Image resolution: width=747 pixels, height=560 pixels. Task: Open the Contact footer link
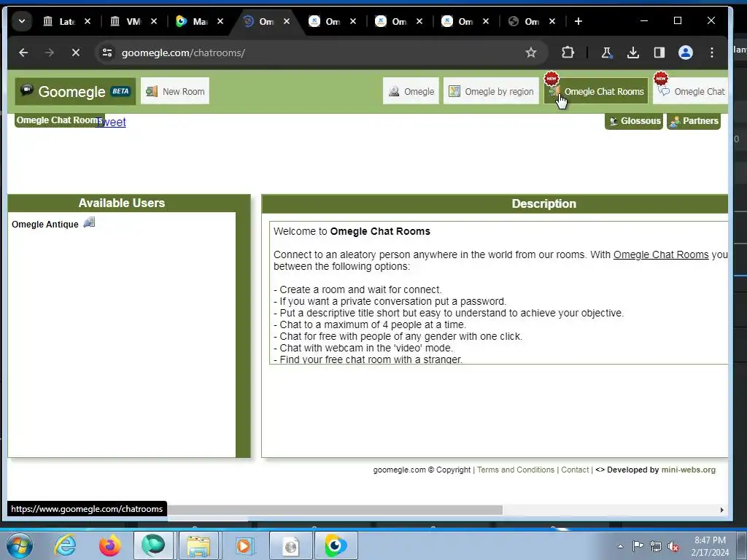575,470
